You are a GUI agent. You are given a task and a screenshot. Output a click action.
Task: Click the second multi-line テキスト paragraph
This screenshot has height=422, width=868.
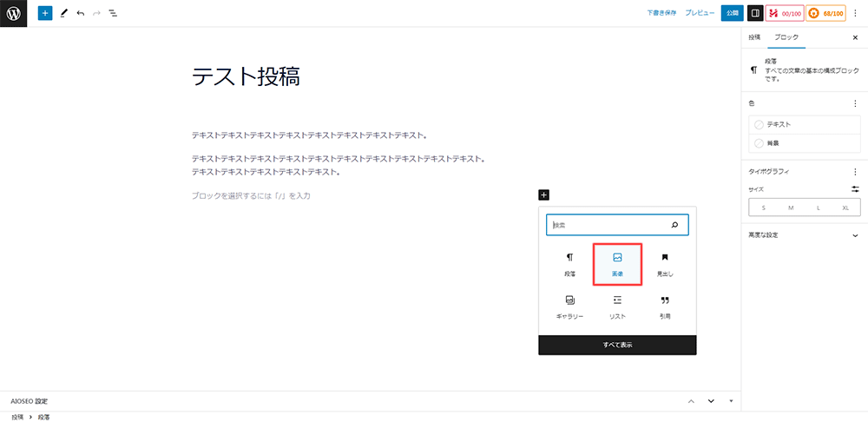click(x=339, y=166)
